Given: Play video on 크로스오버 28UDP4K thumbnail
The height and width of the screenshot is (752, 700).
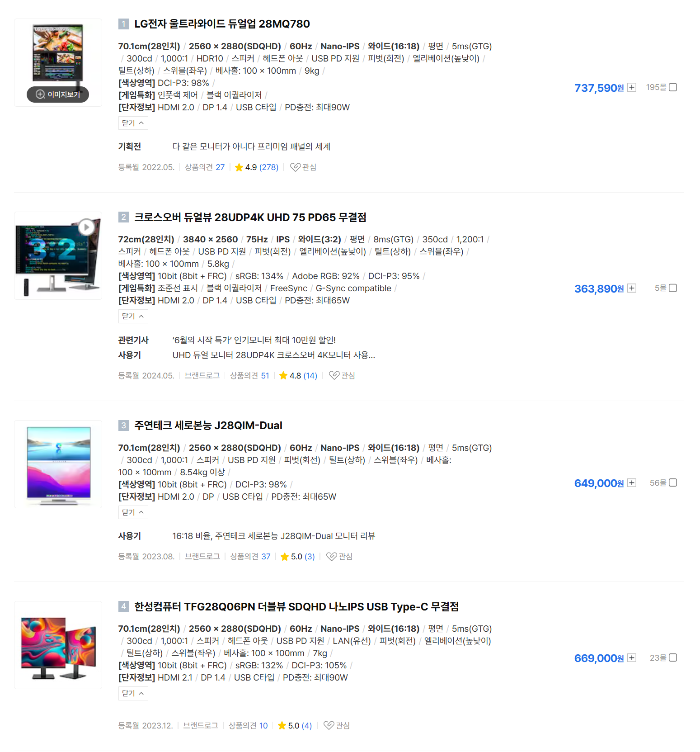Looking at the screenshot, I should pyautogui.click(x=86, y=227).
